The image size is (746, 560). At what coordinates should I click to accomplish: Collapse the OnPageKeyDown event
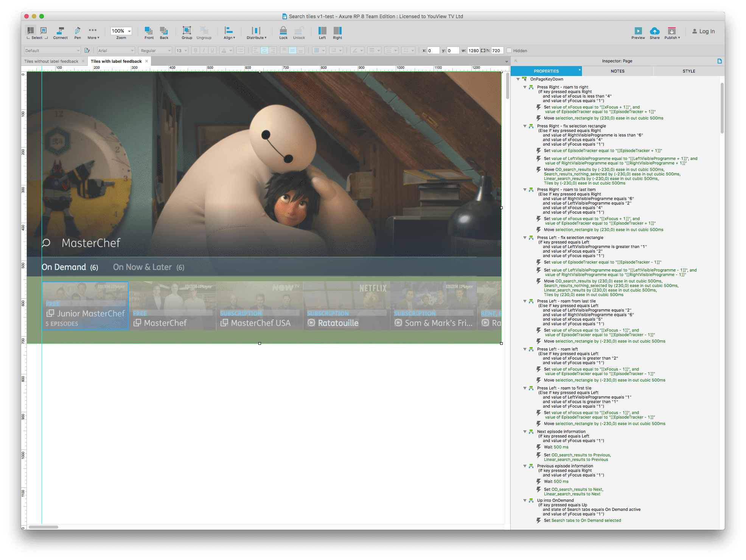point(518,79)
